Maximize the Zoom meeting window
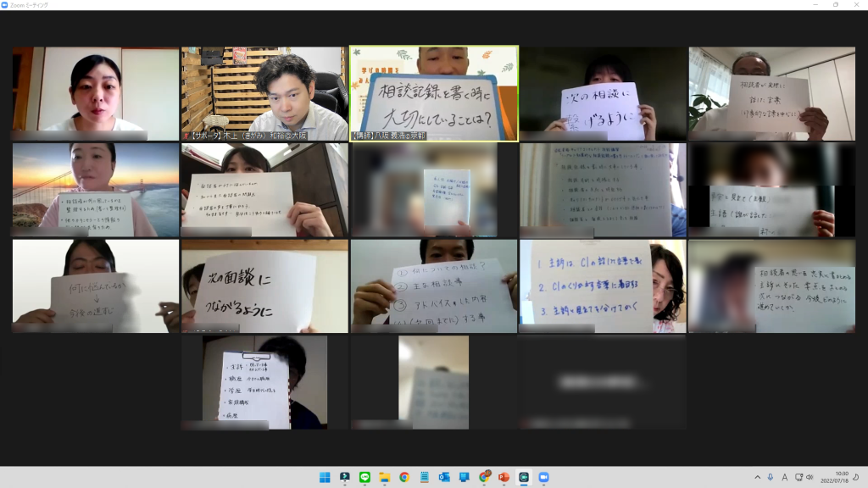Viewport: 868px width, 488px height. tap(835, 5)
